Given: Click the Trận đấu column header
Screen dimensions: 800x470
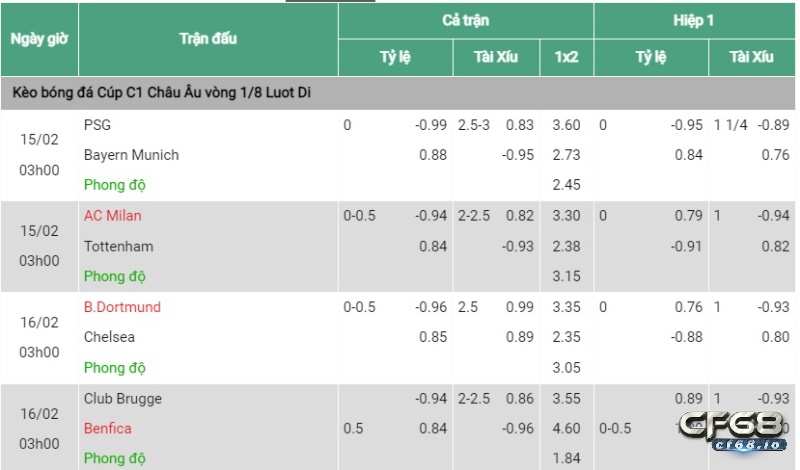Looking at the screenshot, I should (208, 39).
